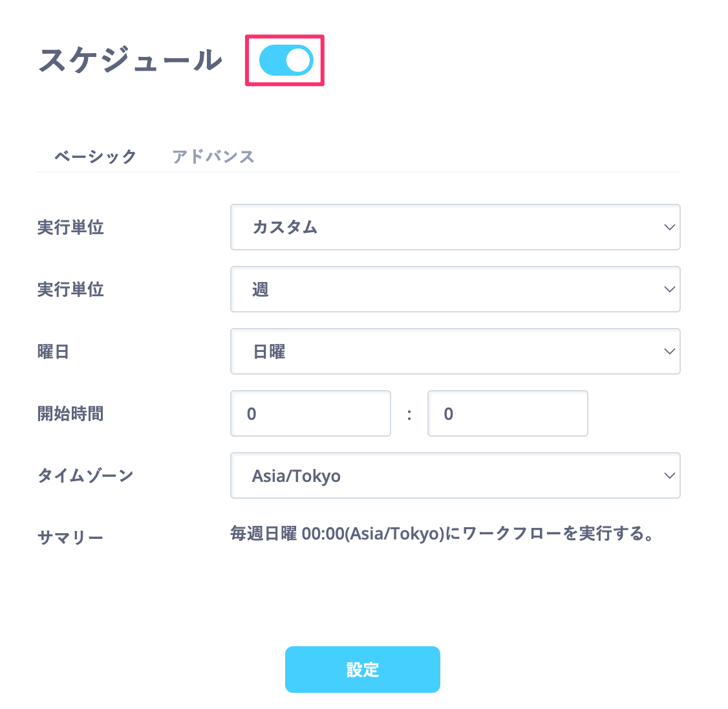
Task: Click the スケジュール heading text
Action: [129, 60]
